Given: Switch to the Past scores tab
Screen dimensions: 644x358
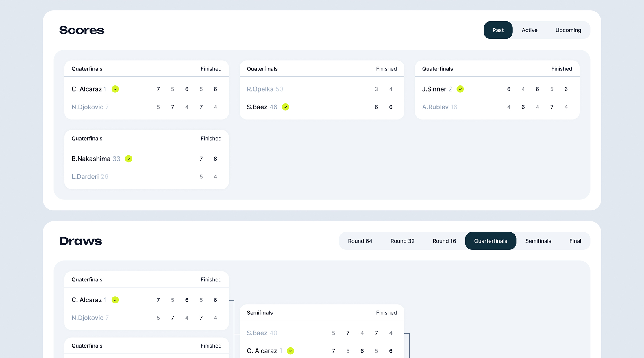Looking at the screenshot, I should click(498, 30).
